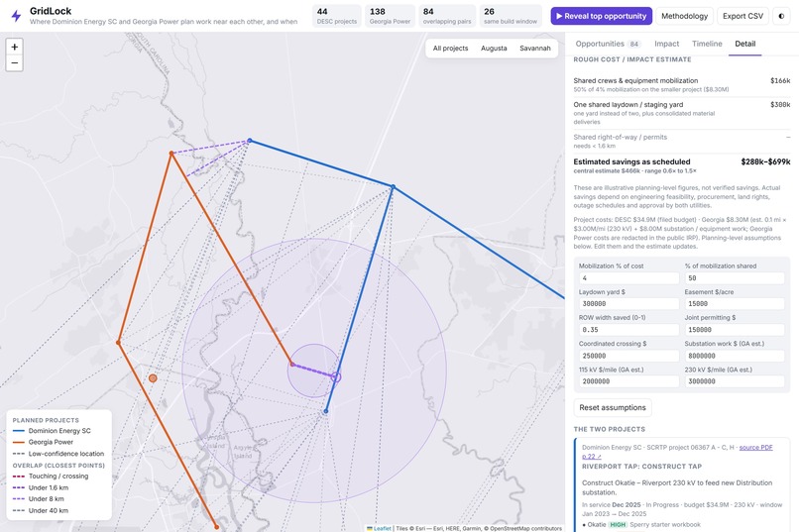Click the ROW width saved input
799x532 pixels.
628,329
